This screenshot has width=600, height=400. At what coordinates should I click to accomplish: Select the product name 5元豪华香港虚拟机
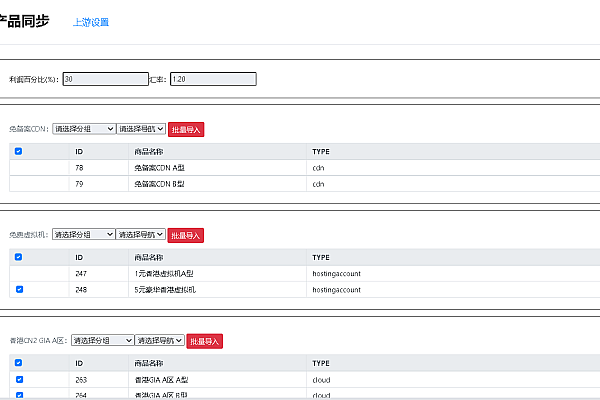pyautogui.click(x=165, y=290)
